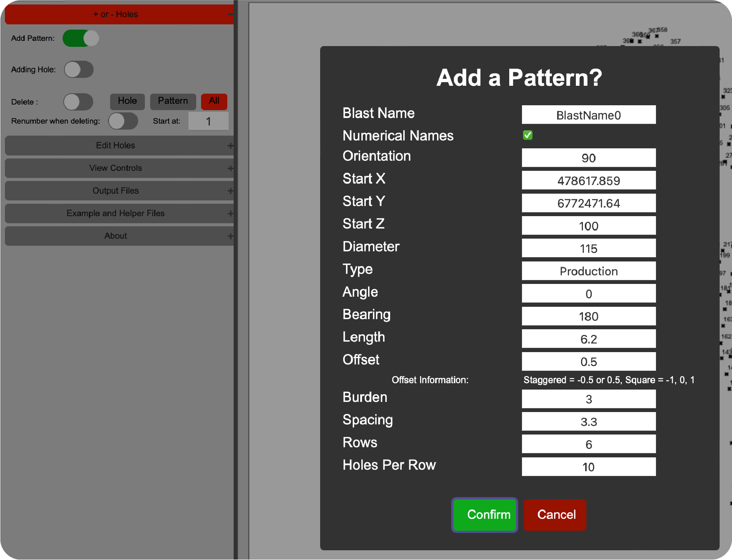Uncheck the Numerical Names checkbox
732x560 pixels.
coord(527,135)
